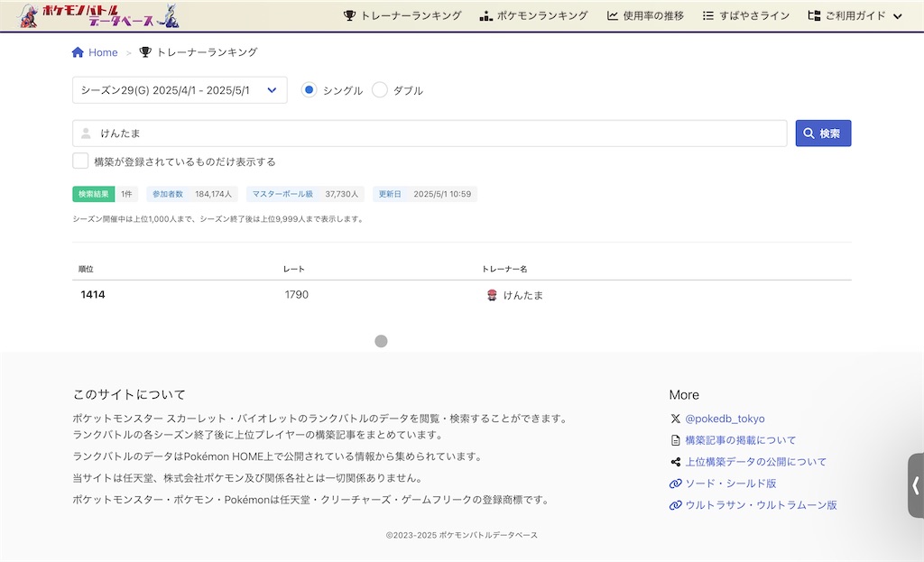Click the けんたま trainer name in results
Screen dimensions: 924x562
pyautogui.click(x=523, y=295)
